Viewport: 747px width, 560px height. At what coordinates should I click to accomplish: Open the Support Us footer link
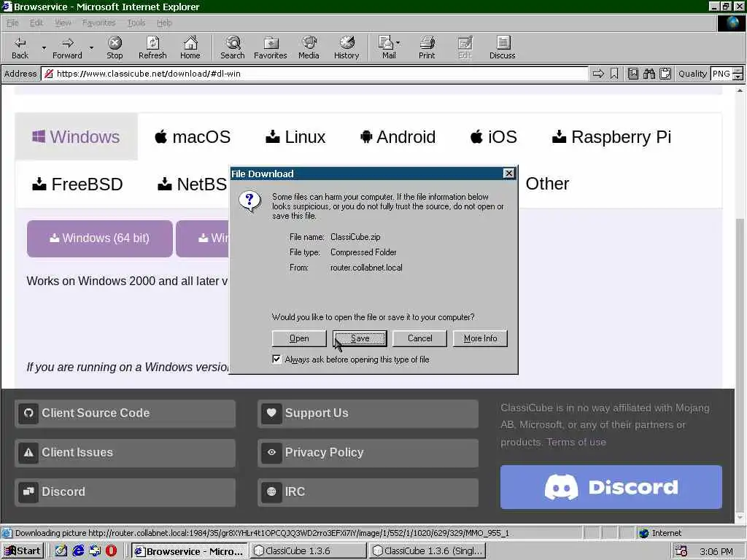(x=368, y=413)
